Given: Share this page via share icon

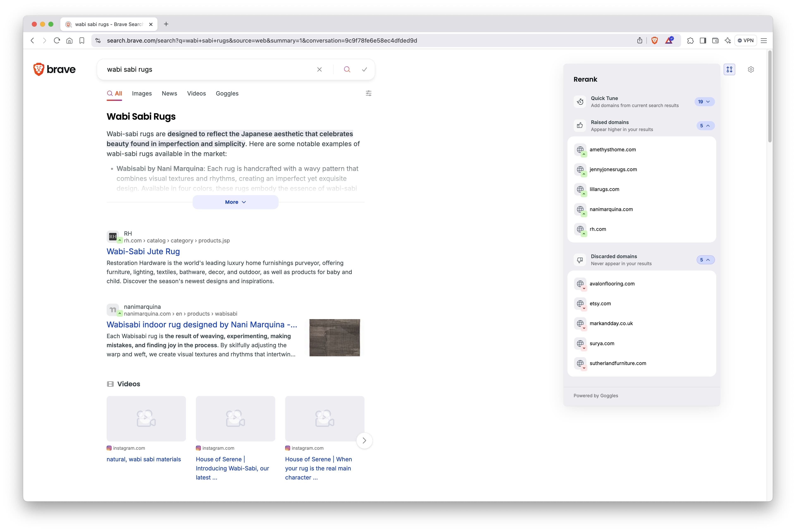Looking at the screenshot, I should click(639, 41).
